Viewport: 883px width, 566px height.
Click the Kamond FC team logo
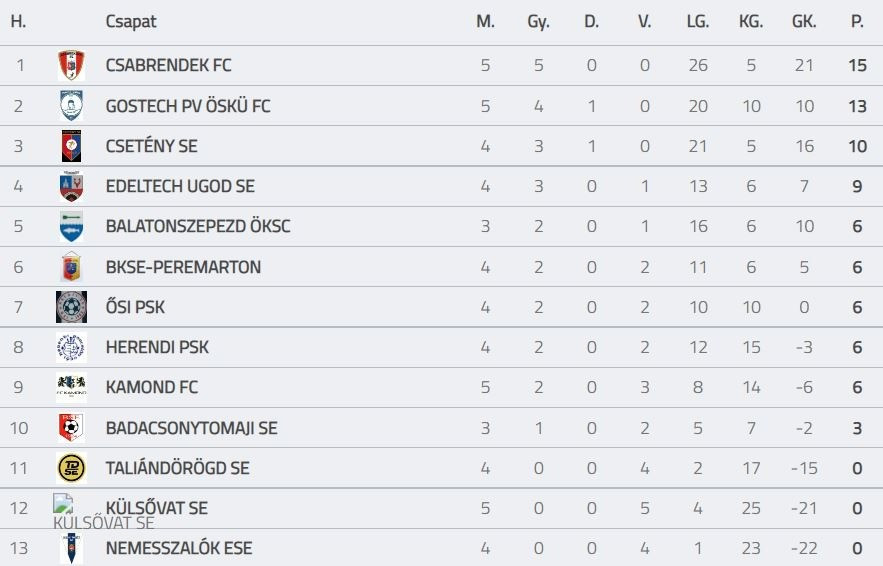[71, 387]
